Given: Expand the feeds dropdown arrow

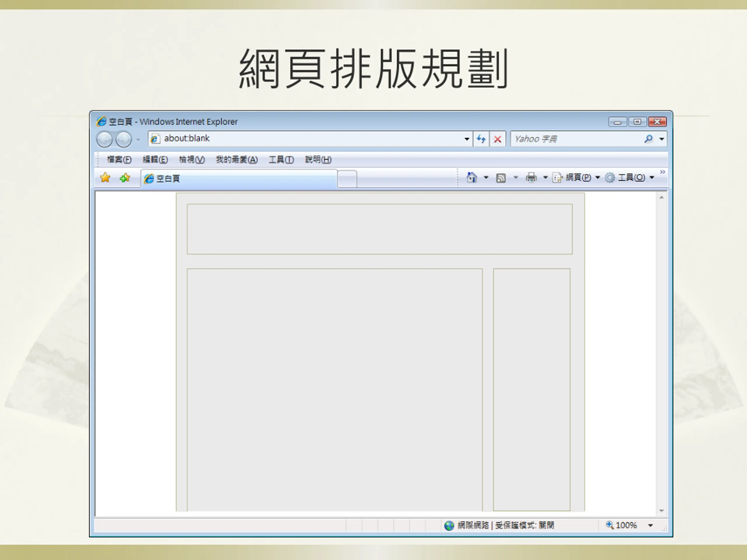Looking at the screenshot, I should tap(516, 177).
